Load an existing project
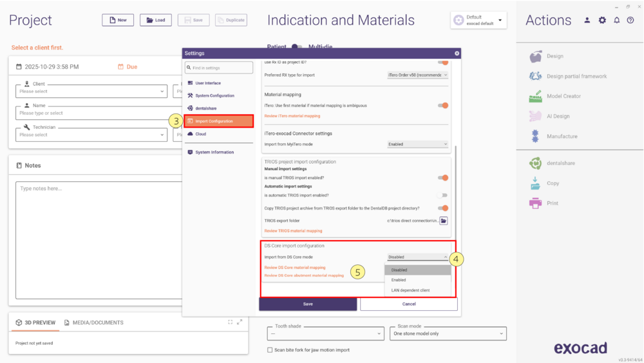 pyautogui.click(x=156, y=20)
